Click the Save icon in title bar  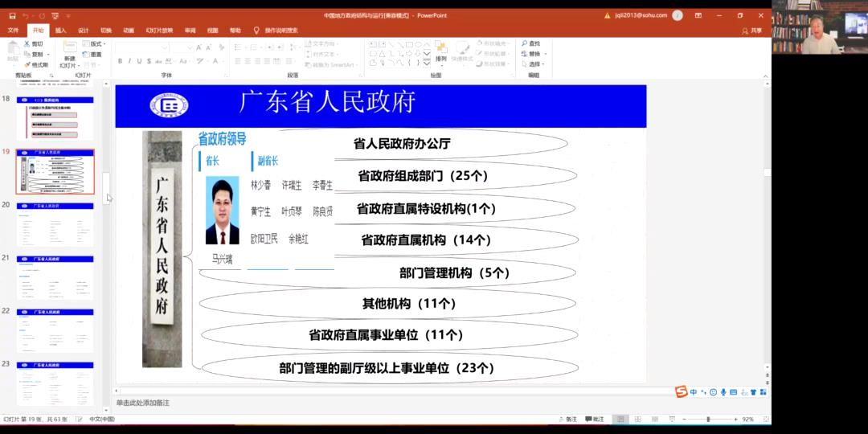(13, 15)
